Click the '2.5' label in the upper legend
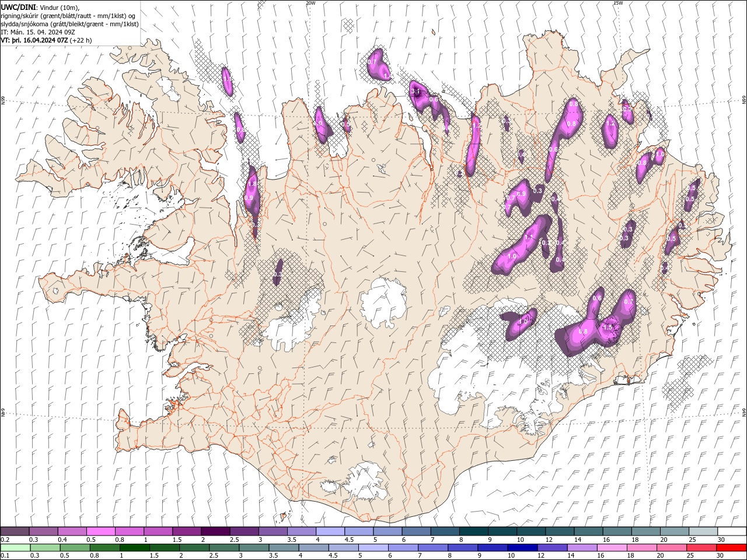The width and height of the screenshot is (747, 560). pyautogui.click(x=234, y=540)
